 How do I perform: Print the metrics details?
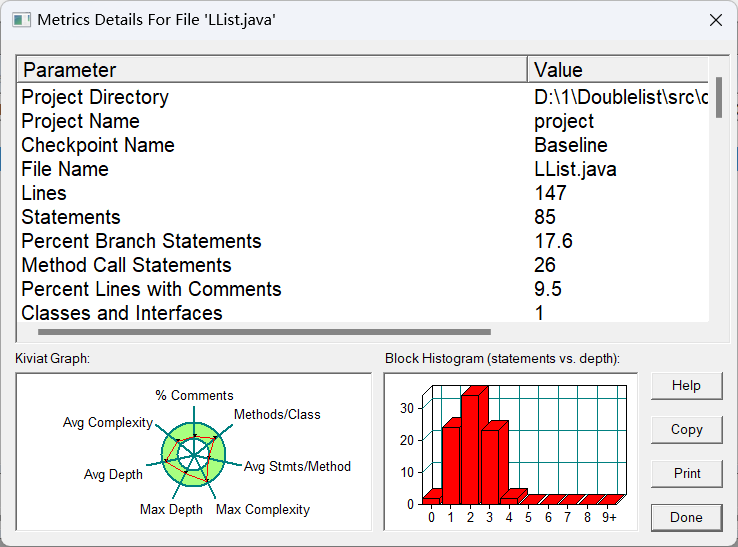pos(686,473)
